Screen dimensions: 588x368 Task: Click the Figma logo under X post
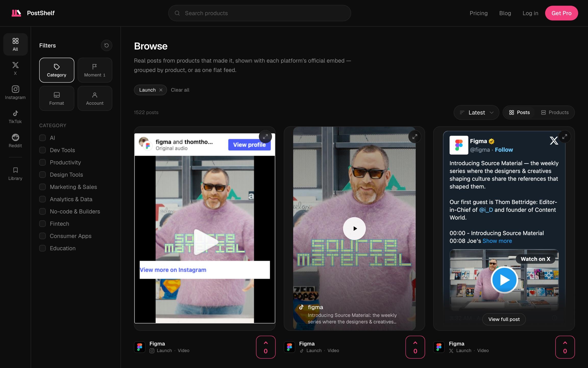tap(439, 347)
